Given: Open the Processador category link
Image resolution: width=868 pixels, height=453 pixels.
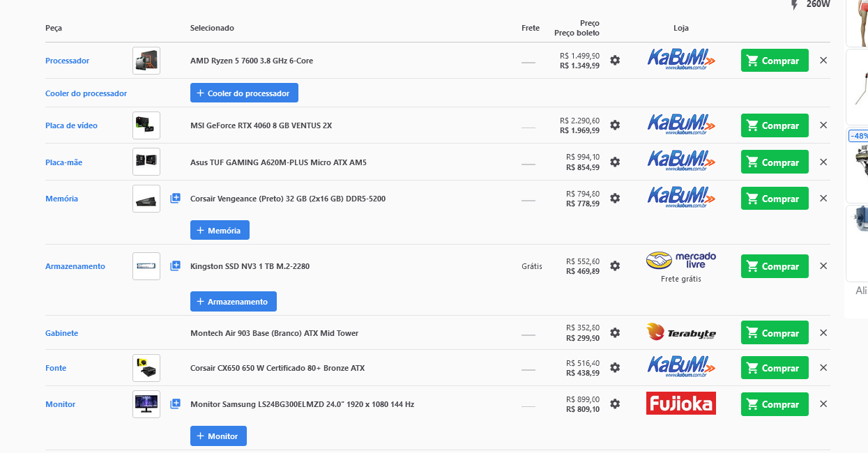Looking at the screenshot, I should point(67,61).
